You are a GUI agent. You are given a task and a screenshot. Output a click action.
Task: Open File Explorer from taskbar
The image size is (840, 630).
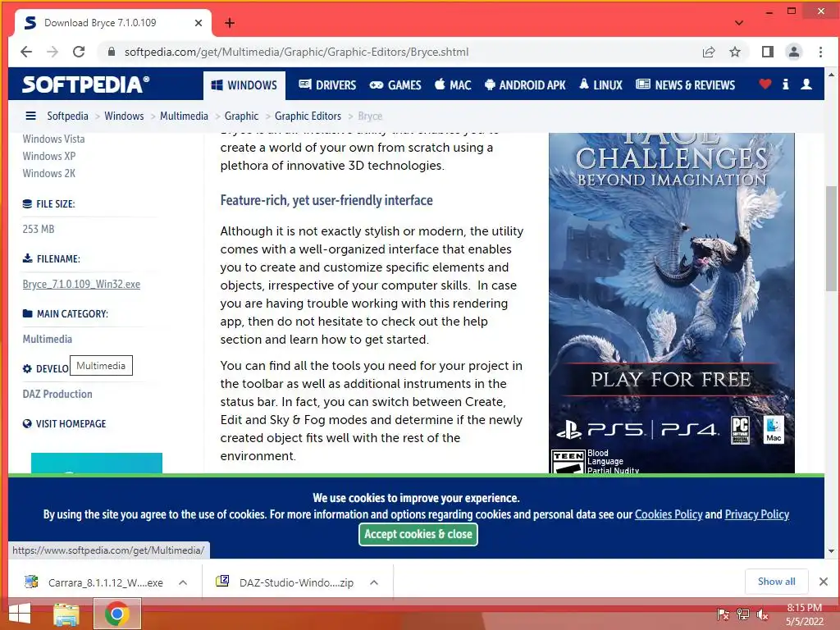[66, 614]
